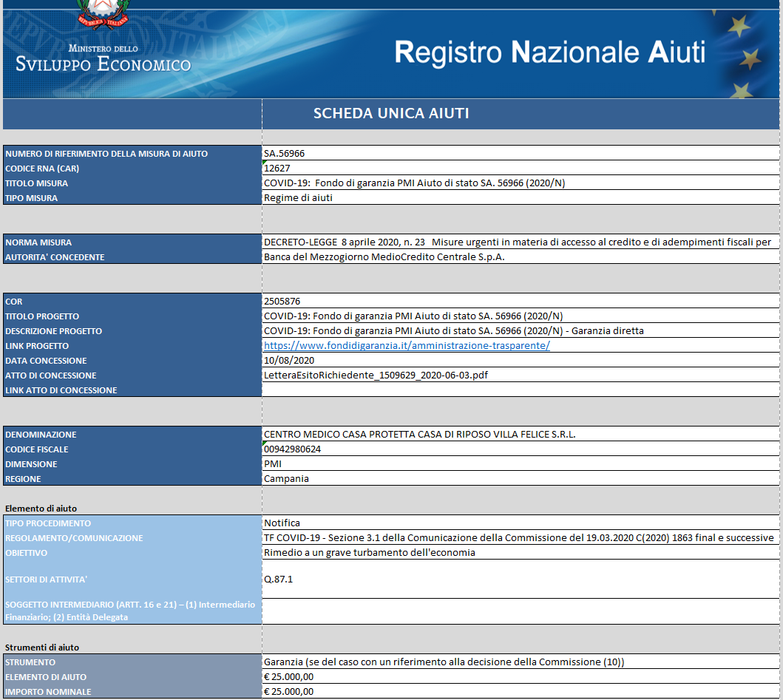Click the OBIETTIVO label
Screen dimensions: 783x700
[132, 553]
